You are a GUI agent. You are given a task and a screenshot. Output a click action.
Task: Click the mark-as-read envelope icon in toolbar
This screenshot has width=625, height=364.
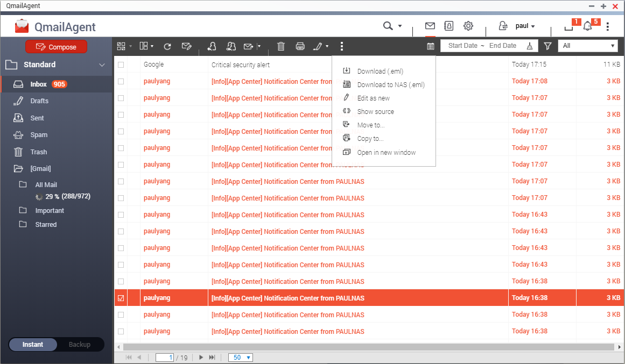[x=187, y=47]
